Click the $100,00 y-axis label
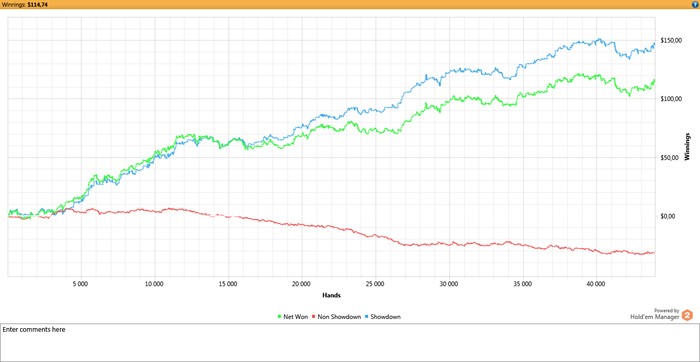Image resolution: width=700 pixels, height=362 pixels. tap(670, 99)
